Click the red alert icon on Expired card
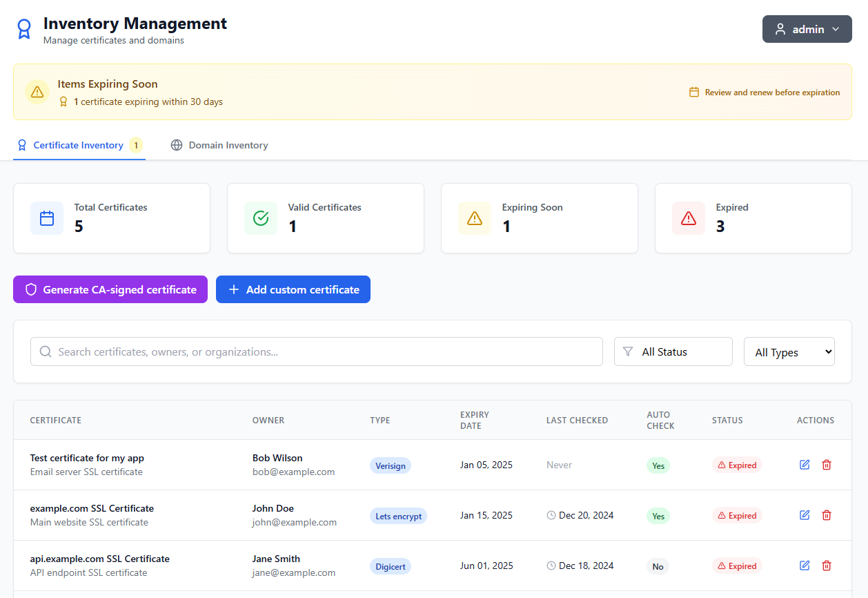The width and height of the screenshot is (868, 598). pos(688,218)
